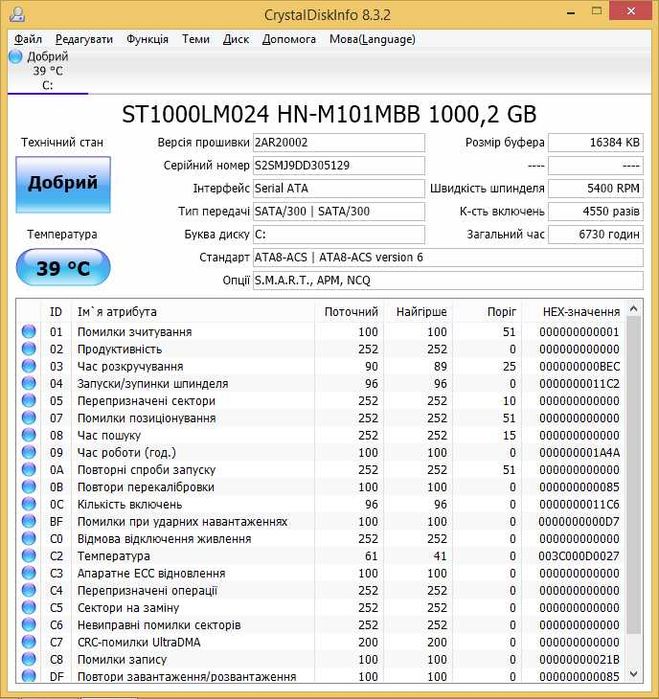Click the Serial ATA interface field
Screen dimensions: 659x699
pos(339,189)
